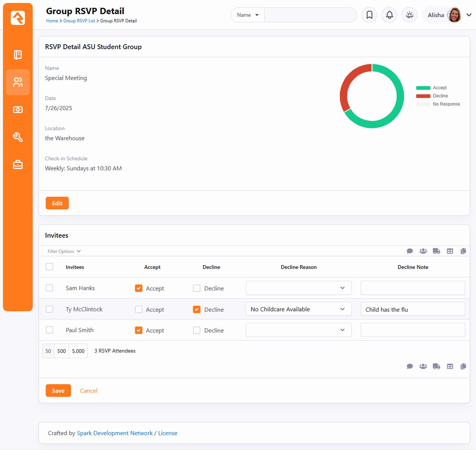Open the notifications bell
This screenshot has height=450, width=476.
click(x=389, y=15)
